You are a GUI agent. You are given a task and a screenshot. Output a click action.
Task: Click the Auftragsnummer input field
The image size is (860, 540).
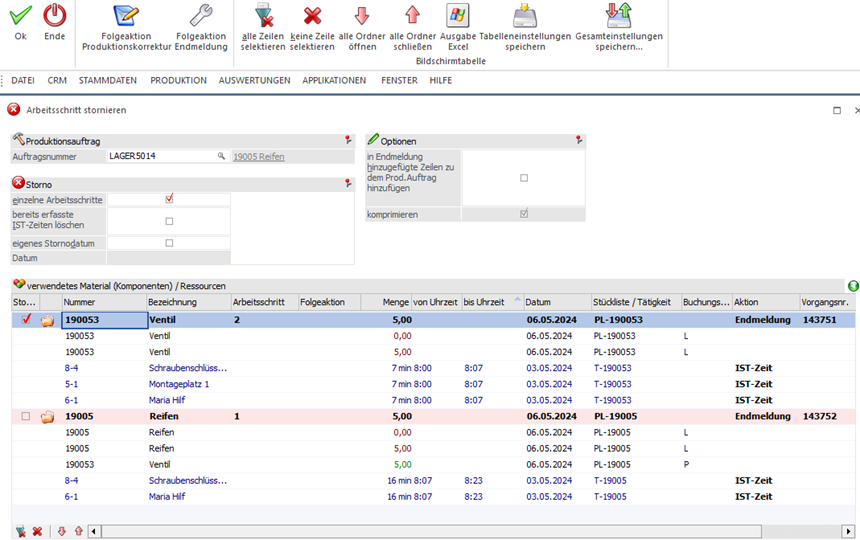(162, 156)
